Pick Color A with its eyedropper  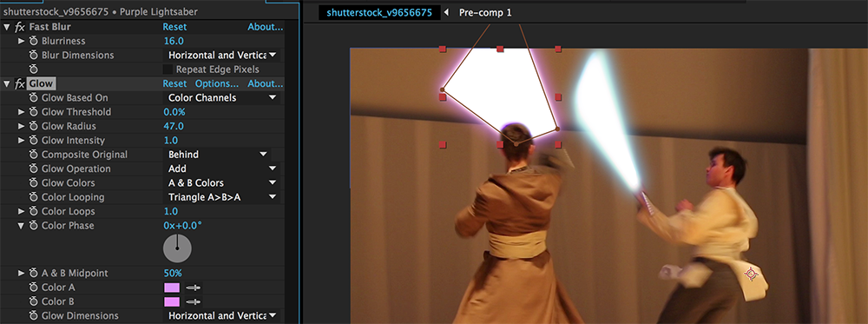click(x=194, y=288)
